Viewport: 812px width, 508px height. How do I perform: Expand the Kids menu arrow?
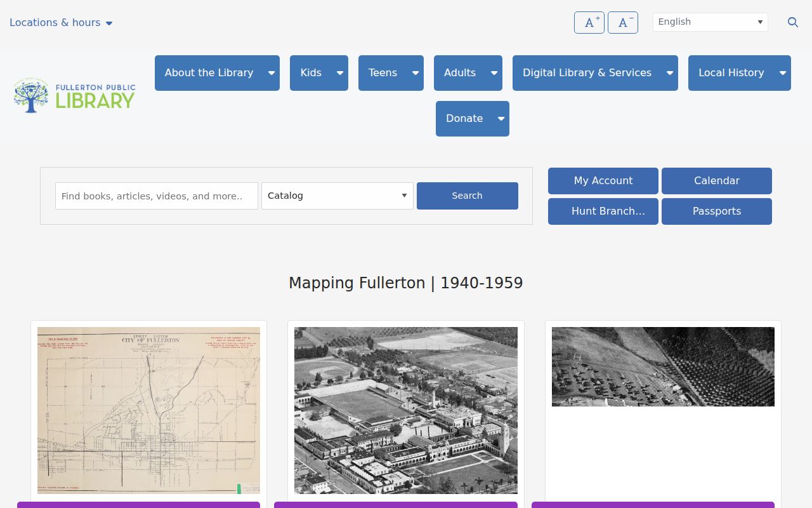(340, 73)
